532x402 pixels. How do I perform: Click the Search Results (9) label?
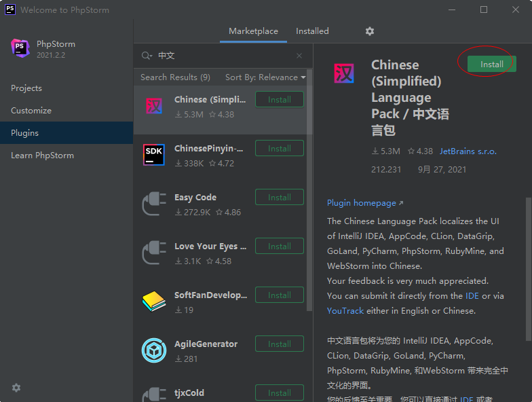click(175, 77)
